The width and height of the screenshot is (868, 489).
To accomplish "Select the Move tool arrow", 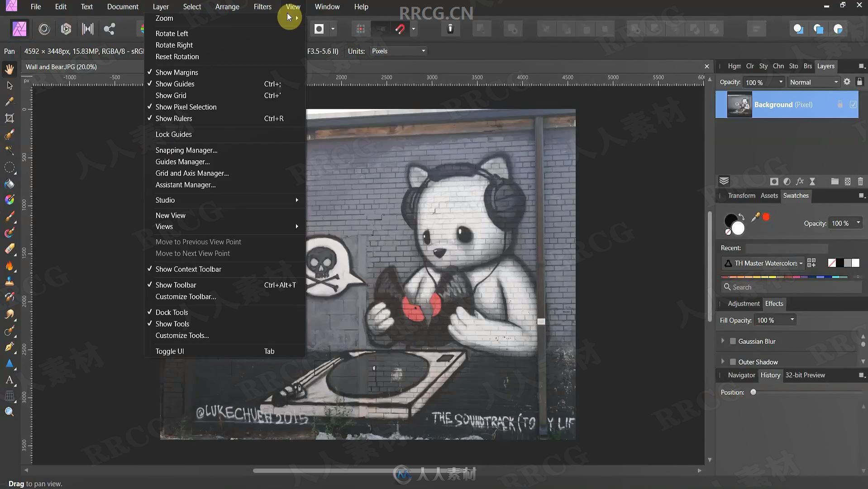I will point(10,85).
